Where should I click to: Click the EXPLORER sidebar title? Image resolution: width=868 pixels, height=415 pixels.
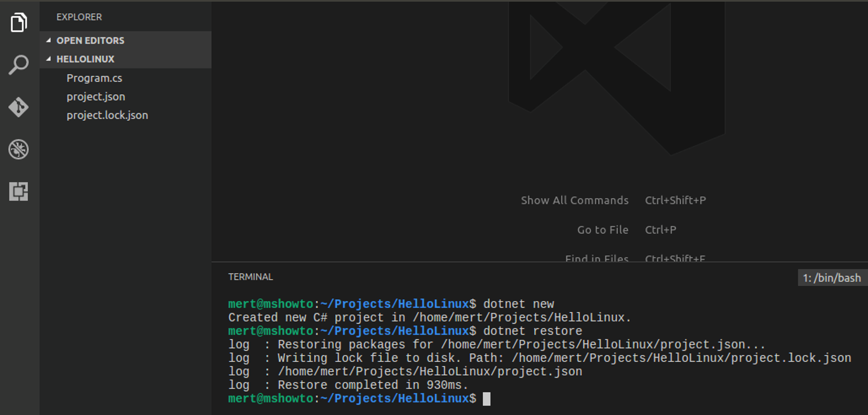coord(79,17)
